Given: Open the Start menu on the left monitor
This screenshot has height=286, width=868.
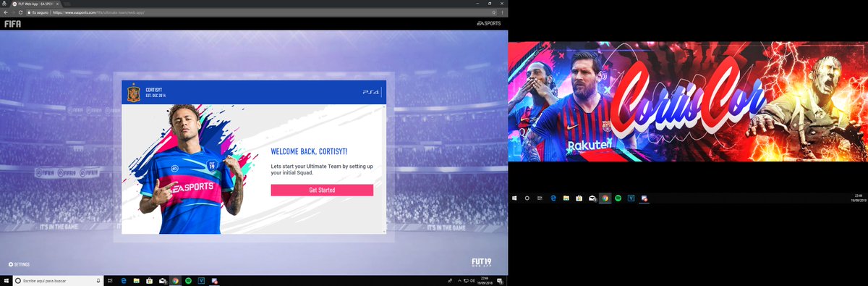Looking at the screenshot, I should 6,280.
